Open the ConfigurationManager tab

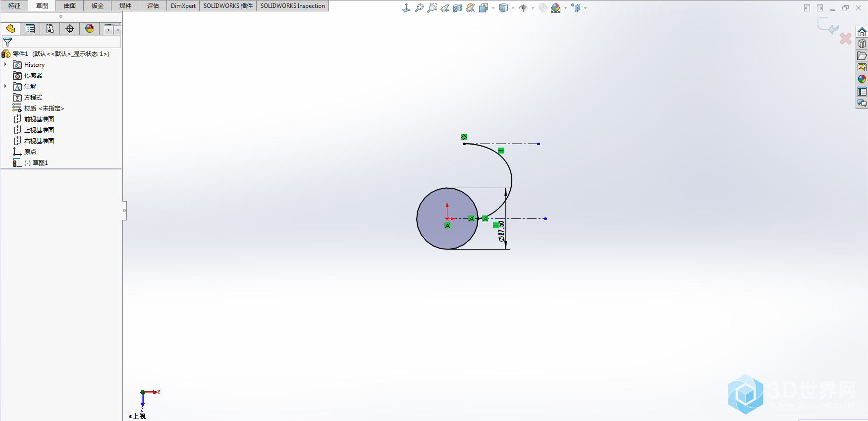50,29
